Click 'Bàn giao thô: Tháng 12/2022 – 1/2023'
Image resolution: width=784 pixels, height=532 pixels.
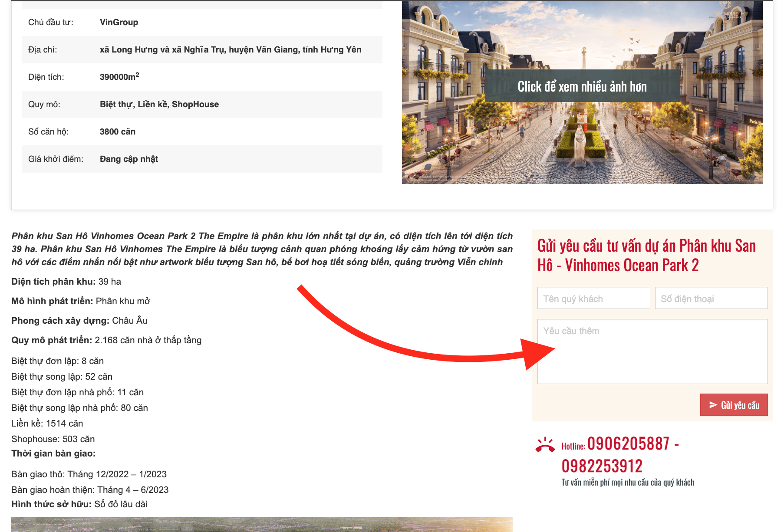pyautogui.click(x=89, y=474)
